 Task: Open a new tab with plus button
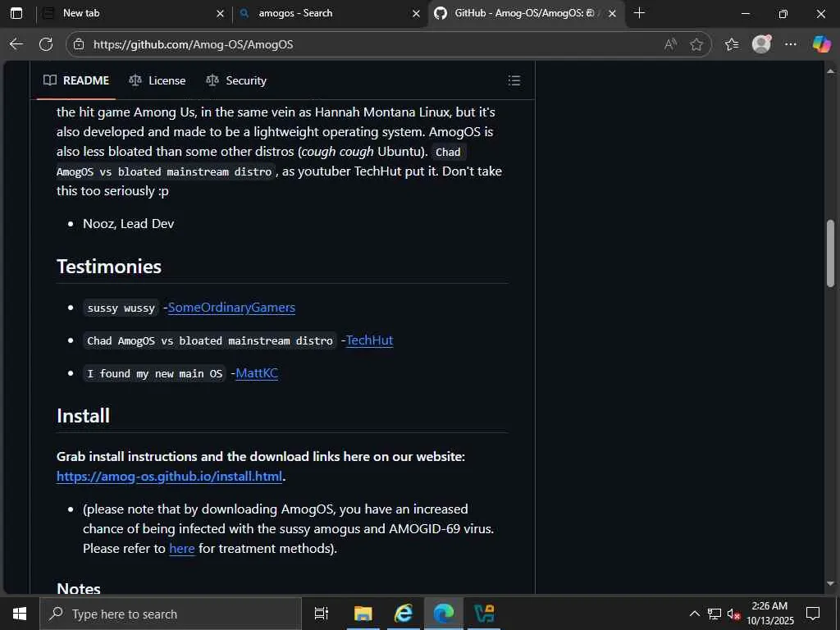click(x=639, y=13)
